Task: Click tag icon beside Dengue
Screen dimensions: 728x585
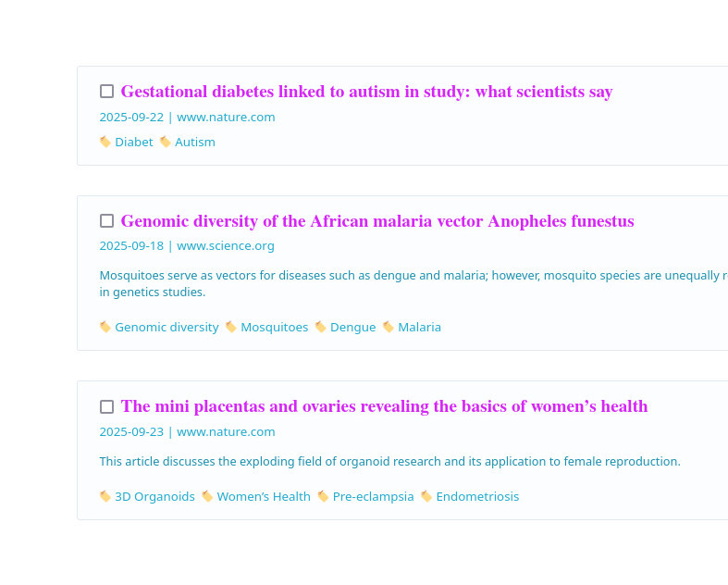Action: (321, 327)
